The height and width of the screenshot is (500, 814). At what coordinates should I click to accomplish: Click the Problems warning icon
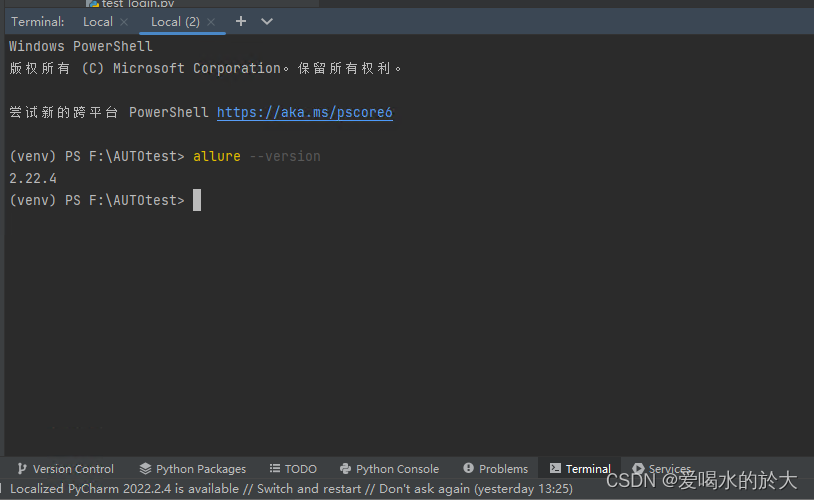click(x=468, y=468)
